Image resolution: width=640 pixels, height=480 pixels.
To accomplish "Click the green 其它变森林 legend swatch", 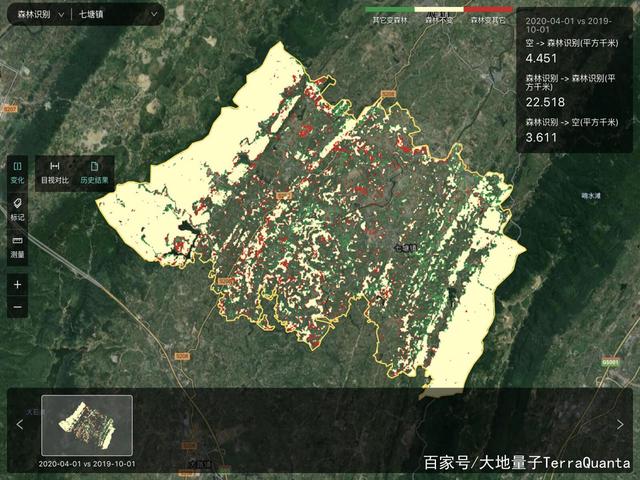I will [389, 9].
